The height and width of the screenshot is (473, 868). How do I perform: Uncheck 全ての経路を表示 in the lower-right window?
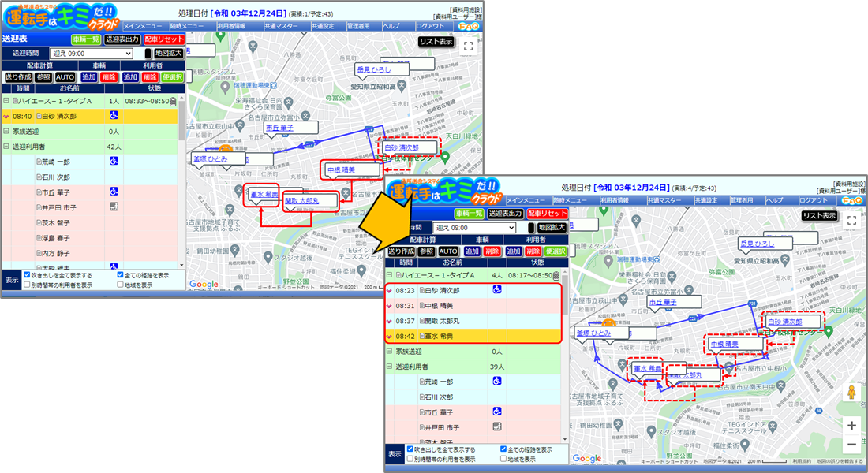tap(503, 449)
